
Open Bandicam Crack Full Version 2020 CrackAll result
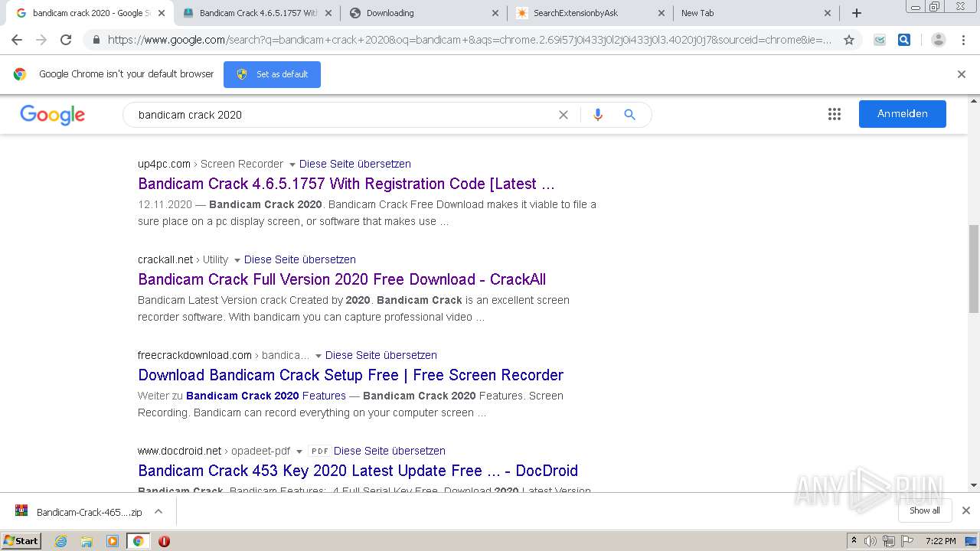(341, 279)
